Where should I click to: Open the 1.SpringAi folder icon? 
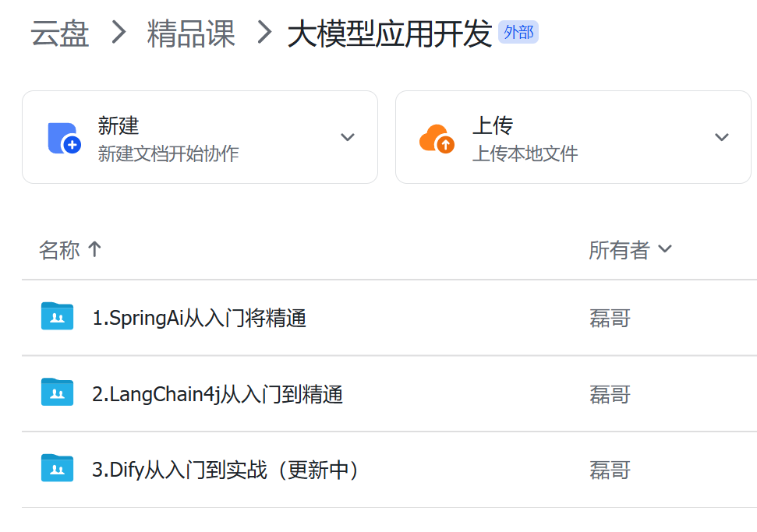click(57, 316)
